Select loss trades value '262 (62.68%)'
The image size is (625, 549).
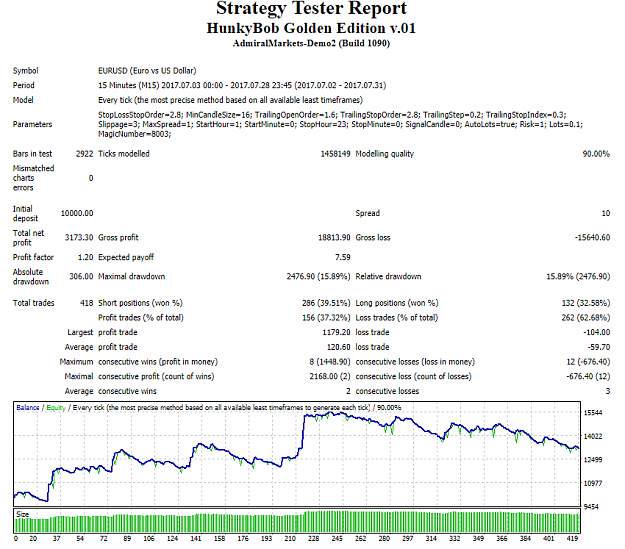[586, 318]
